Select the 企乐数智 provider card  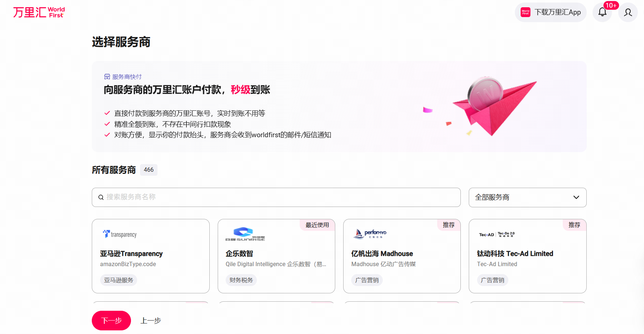(x=276, y=256)
